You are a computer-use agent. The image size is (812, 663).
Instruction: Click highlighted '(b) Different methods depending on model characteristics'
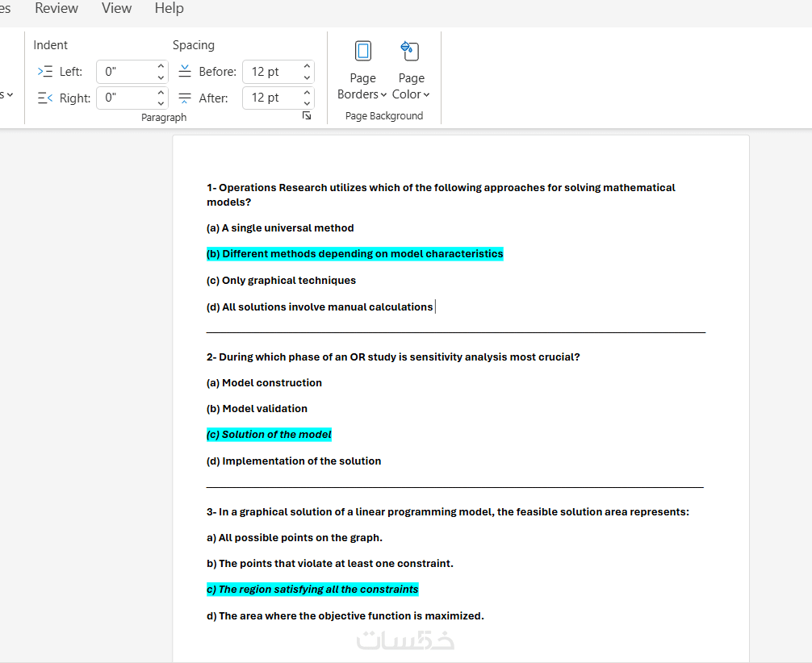354,254
